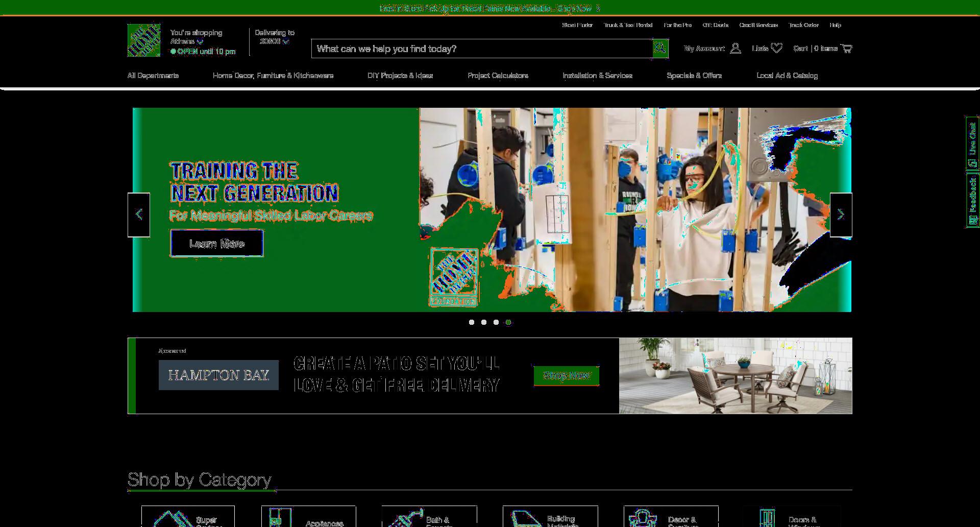980x527 pixels.
Task: Open the Feedback side tab
Action: [x=972, y=201]
